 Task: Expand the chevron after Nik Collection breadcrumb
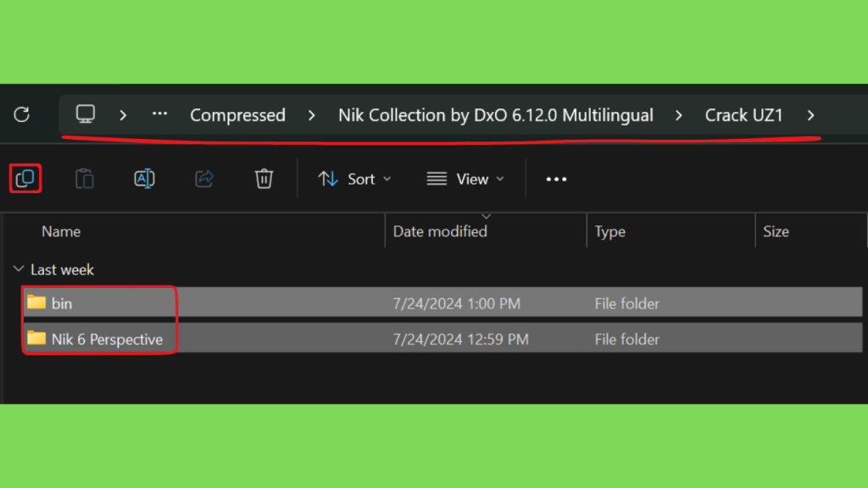679,115
